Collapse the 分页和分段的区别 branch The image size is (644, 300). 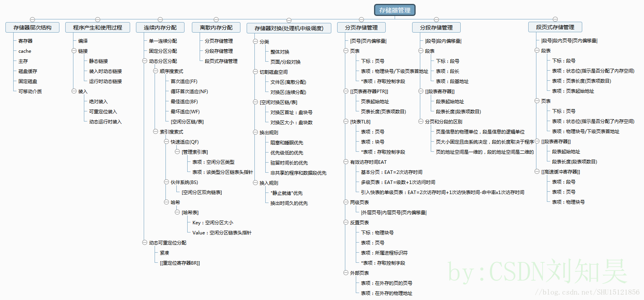(421, 121)
